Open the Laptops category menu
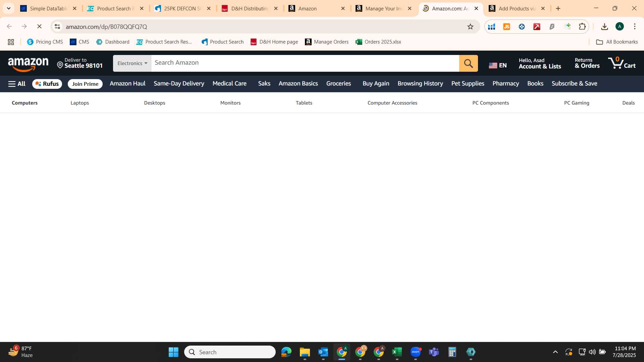The width and height of the screenshot is (644, 362). click(x=79, y=103)
